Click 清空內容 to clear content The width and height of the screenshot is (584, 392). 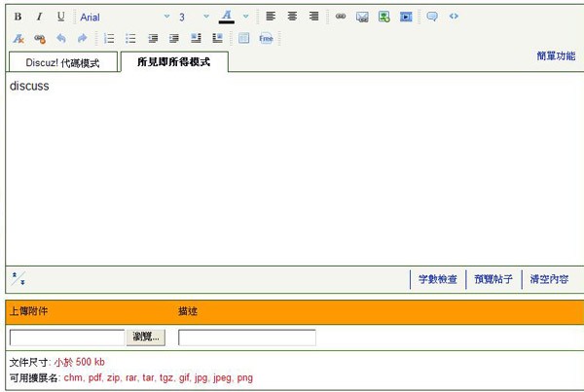point(549,279)
